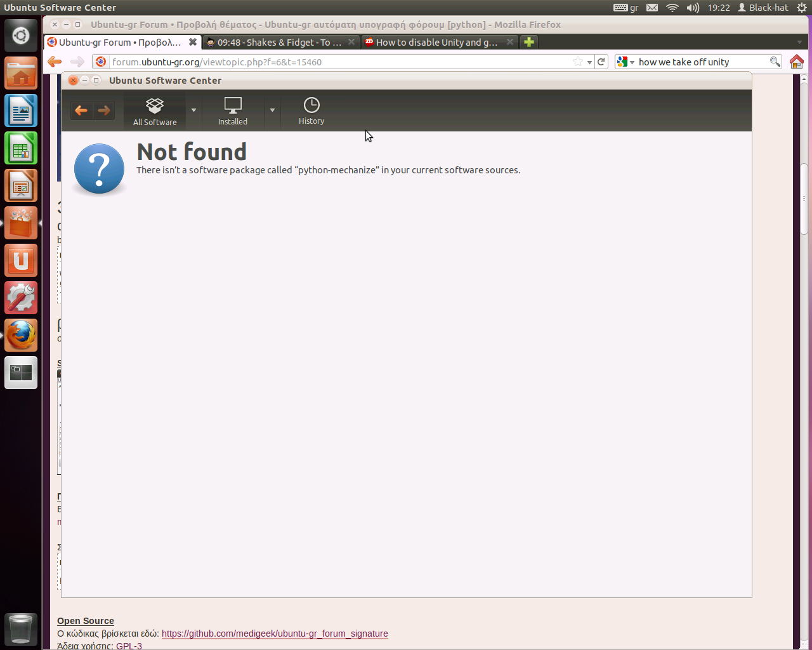Go forward in Software Center

[x=104, y=110]
